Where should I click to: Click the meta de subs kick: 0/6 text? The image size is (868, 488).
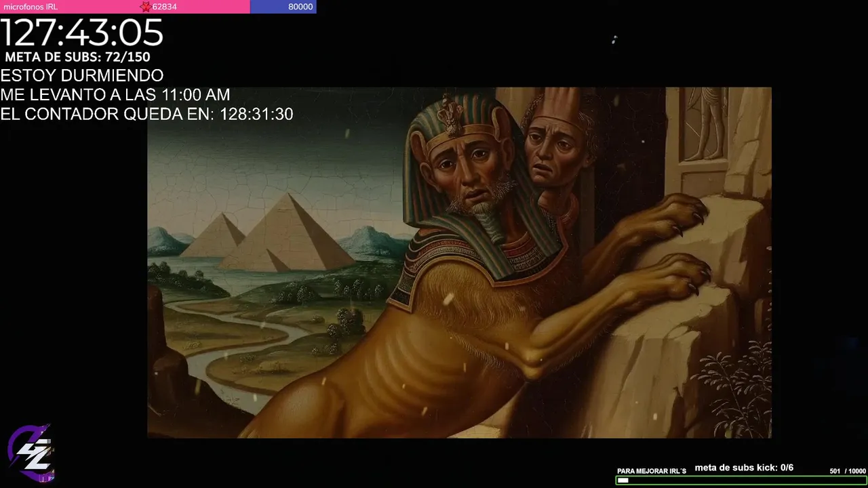[x=744, y=468]
